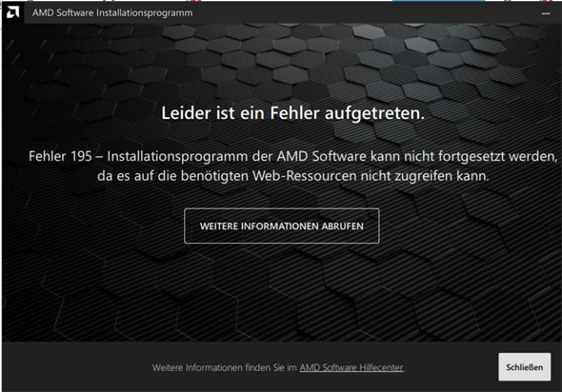Click the 'Fehler 195' error code text
562x392 pixels.
(60, 156)
